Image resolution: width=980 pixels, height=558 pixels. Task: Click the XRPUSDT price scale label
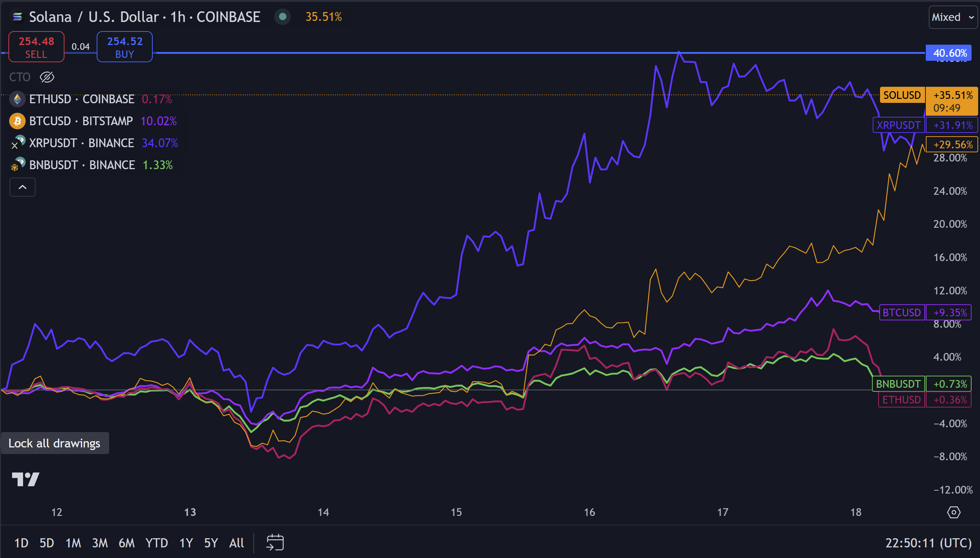click(898, 125)
